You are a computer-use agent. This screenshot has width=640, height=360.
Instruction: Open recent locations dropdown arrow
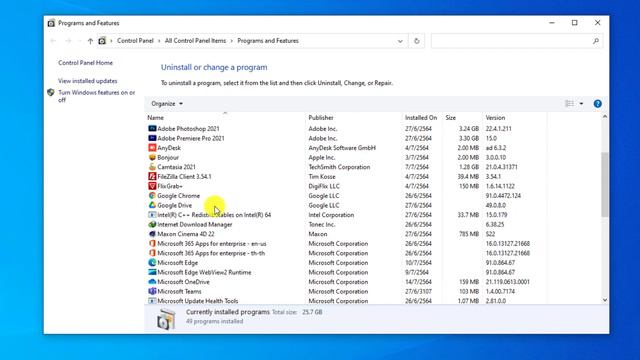coord(79,41)
